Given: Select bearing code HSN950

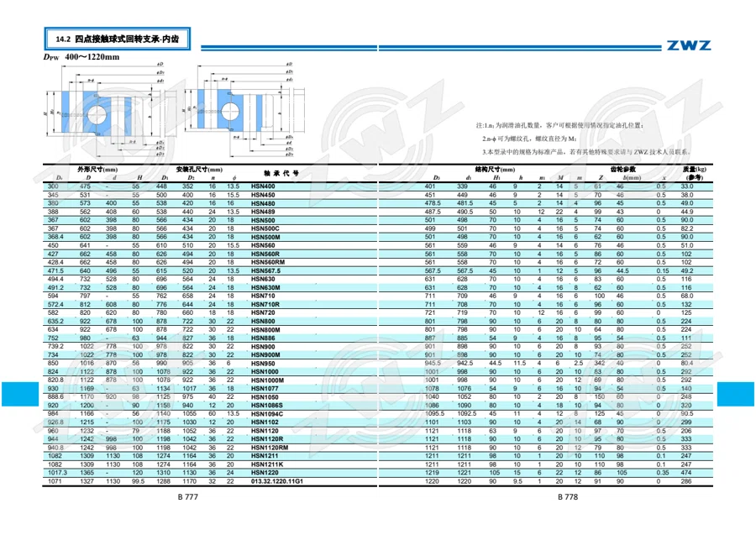Looking at the screenshot, I should pos(263,364).
